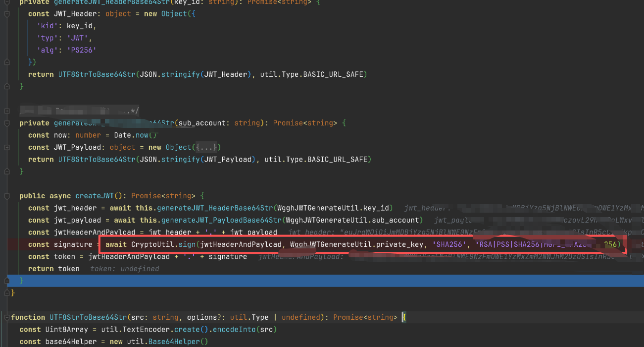Click fold end marker beside JWT_Header closing brace

6,62
